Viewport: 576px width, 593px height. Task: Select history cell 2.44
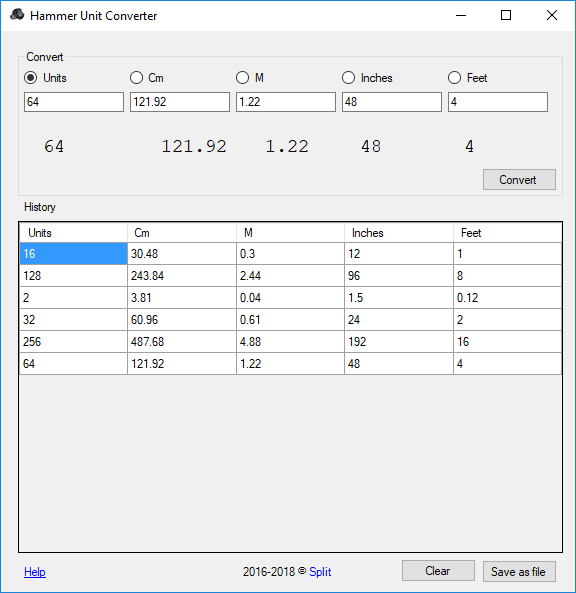coord(290,276)
